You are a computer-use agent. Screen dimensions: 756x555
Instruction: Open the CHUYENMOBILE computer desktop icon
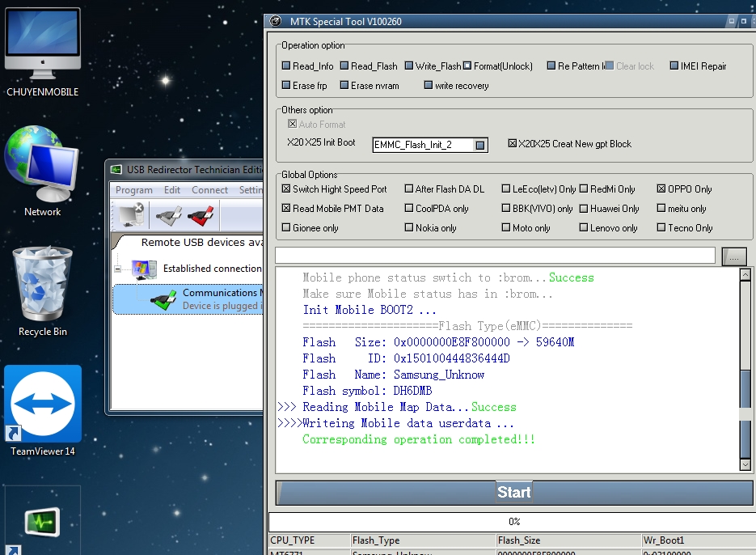tap(42, 52)
